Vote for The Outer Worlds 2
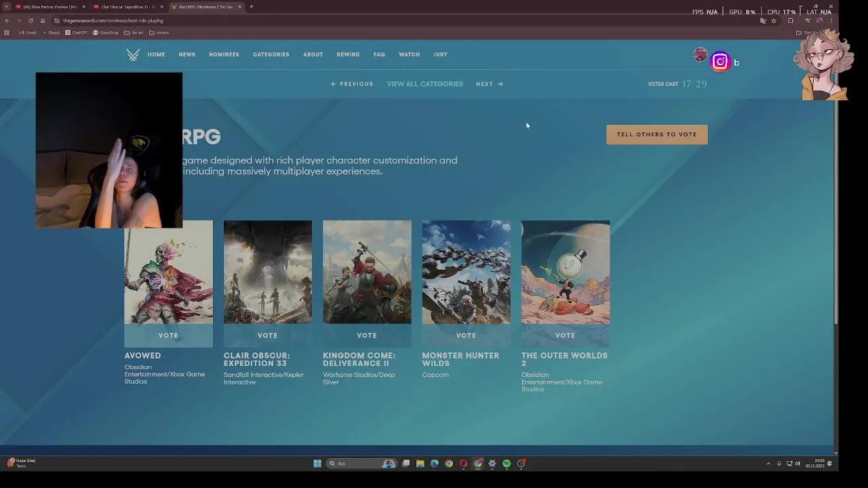868x488 pixels. tap(565, 335)
